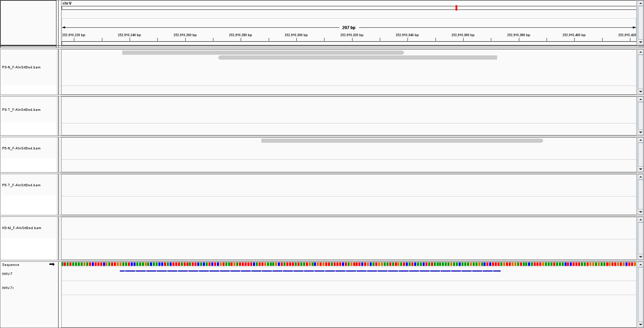
Task: Click the HHV-7 annotation track label
Action: pyautogui.click(x=7, y=274)
